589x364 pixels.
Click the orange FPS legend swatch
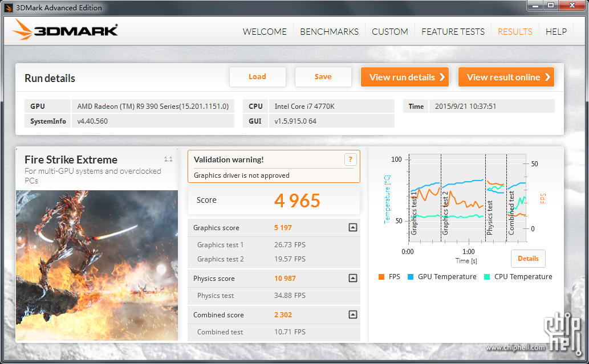pos(381,277)
